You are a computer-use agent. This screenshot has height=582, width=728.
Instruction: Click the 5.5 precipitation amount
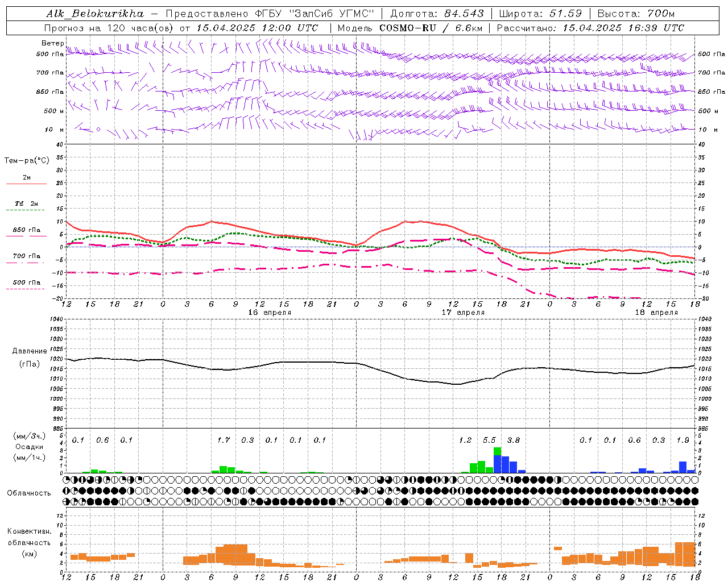point(489,440)
